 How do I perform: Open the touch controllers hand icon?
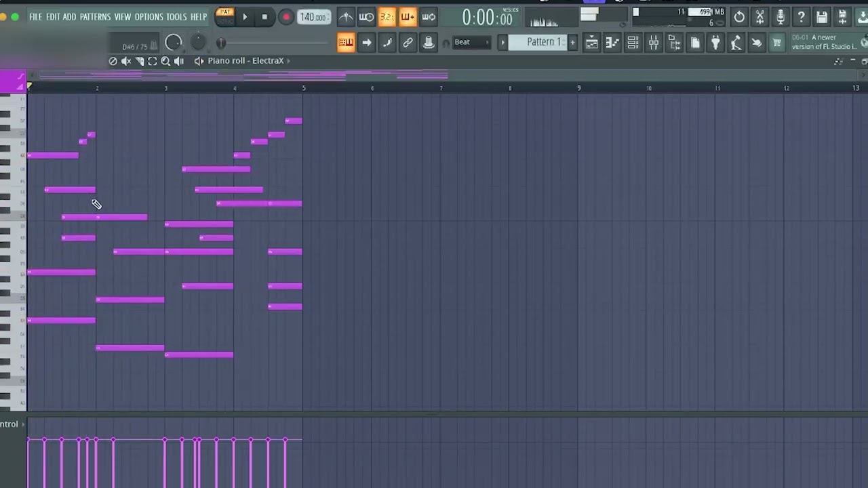point(756,43)
